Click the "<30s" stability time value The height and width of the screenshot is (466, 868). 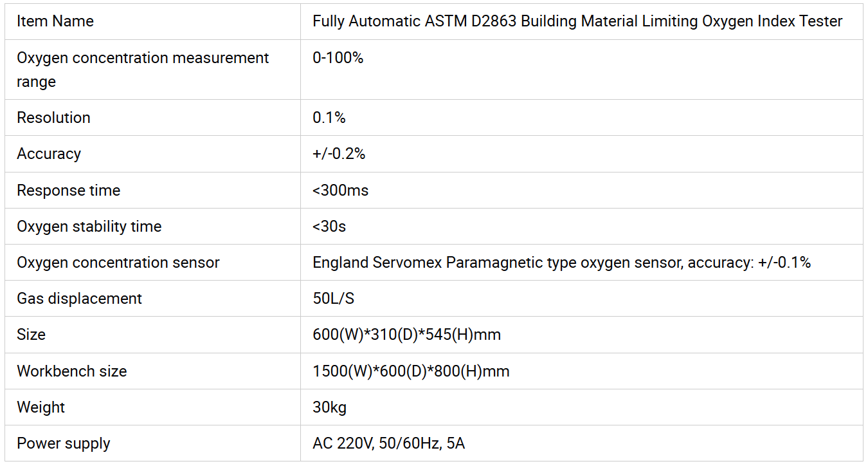[x=329, y=227]
